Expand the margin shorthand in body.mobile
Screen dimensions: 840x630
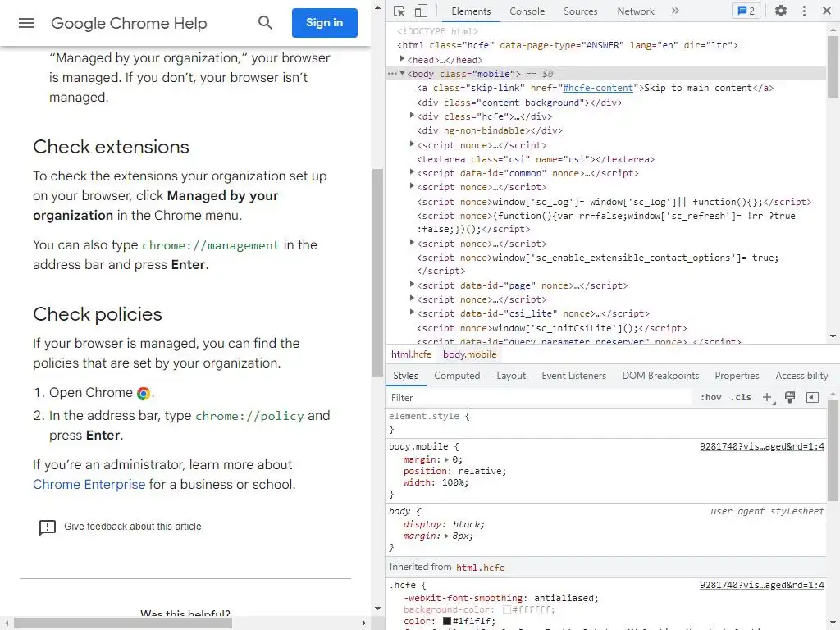click(446, 459)
